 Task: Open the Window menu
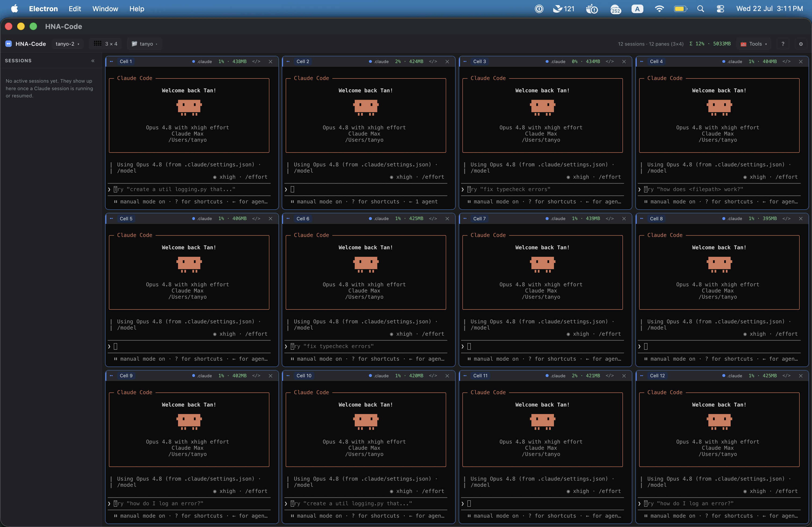click(x=105, y=9)
